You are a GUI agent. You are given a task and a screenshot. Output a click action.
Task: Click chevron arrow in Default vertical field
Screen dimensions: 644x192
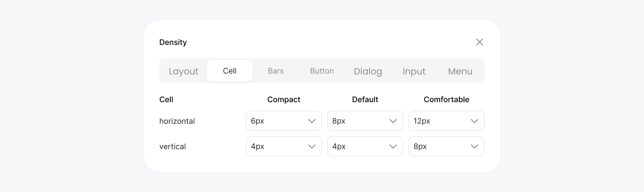393,147
